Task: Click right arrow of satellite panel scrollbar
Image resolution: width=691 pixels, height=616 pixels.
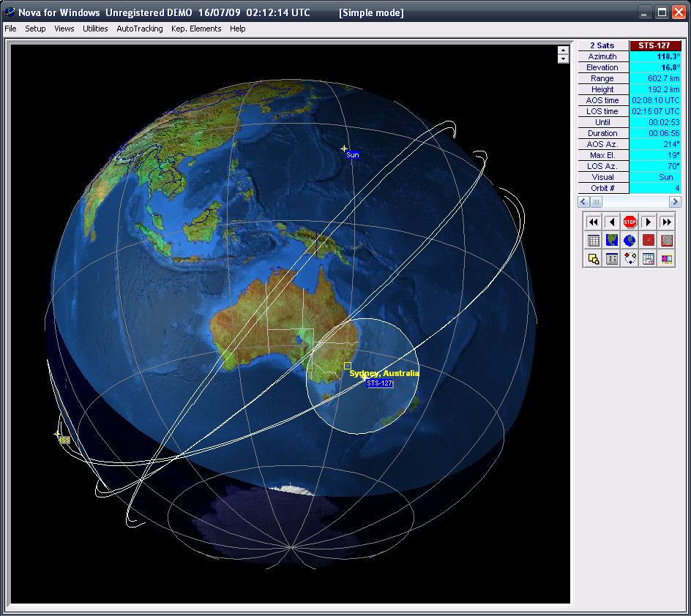Action: click(x=675, y=202)
